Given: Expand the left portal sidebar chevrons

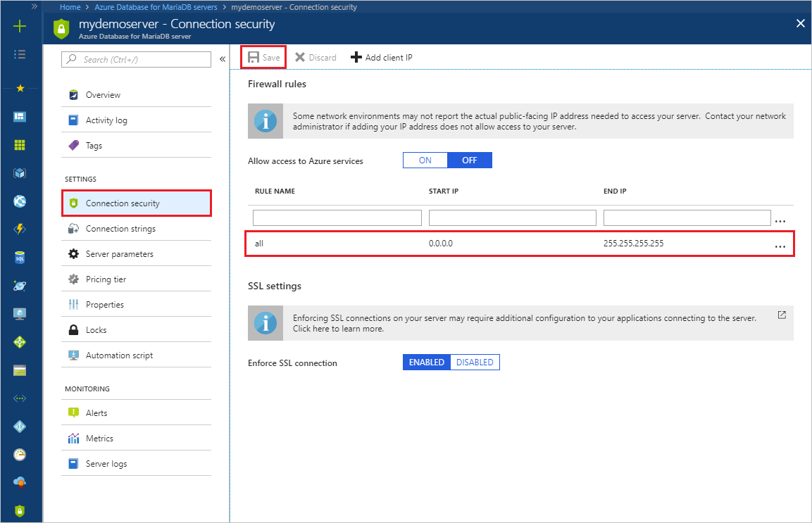Looking at the screenshot, I should (35, 7).
